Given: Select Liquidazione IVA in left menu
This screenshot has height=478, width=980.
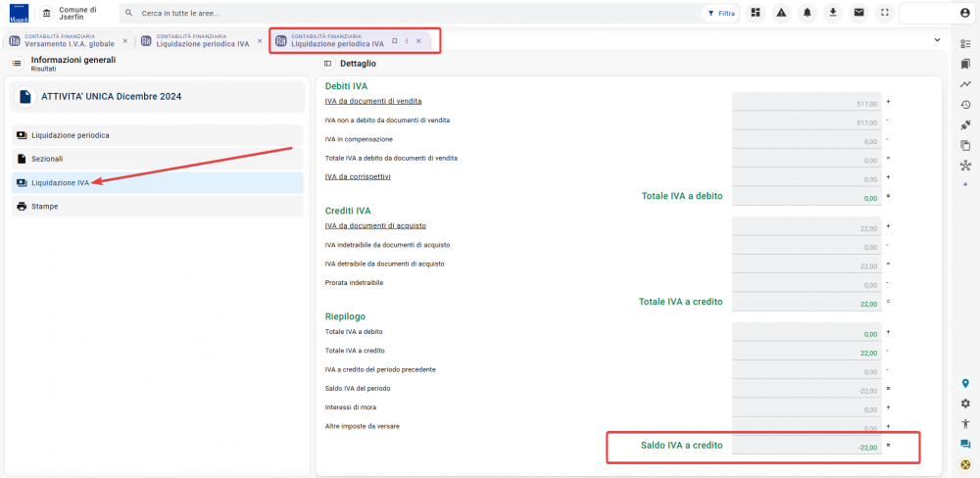Looking at the screenshot, I should [158, 182].
